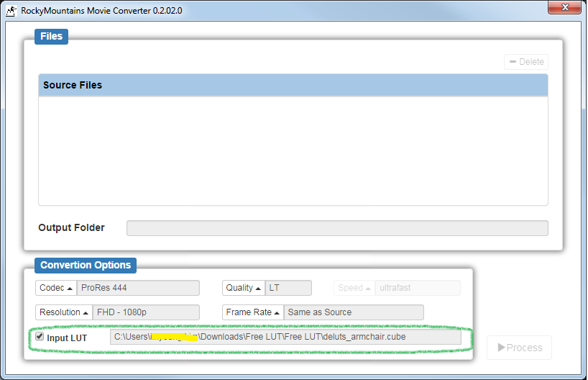Click the RockyMountains app icon in title bar
This screenshot has height=380, width=588.
coord(11,11)
